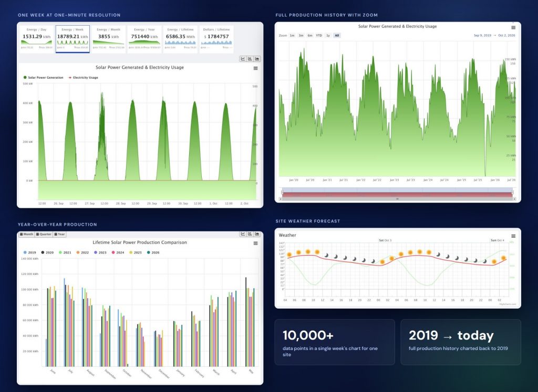Click 'Sun Oct 4' label in weather chart
Screen dimensions: 538x392
tap(497, 240)
